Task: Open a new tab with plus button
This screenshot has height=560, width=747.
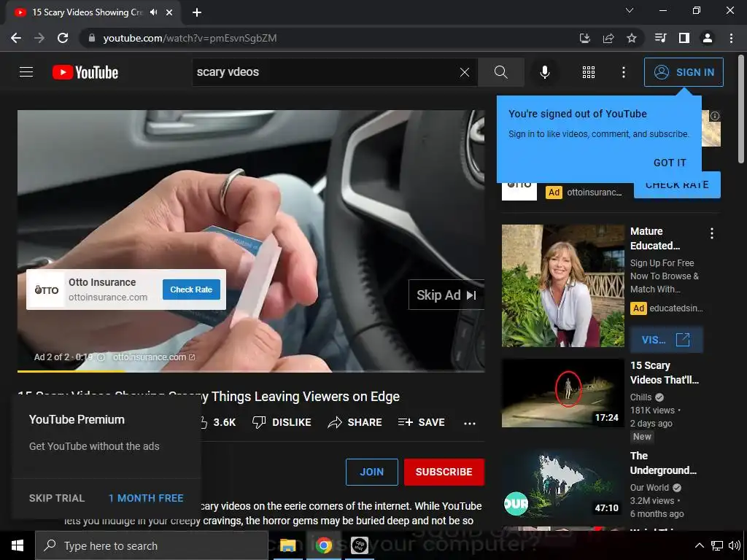Action: pos(197,12)
